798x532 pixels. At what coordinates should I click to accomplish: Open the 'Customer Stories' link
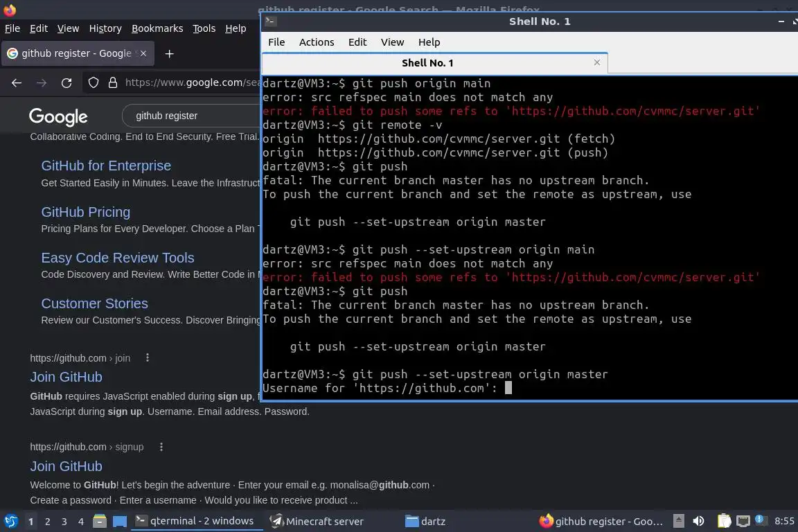point(95,303)
